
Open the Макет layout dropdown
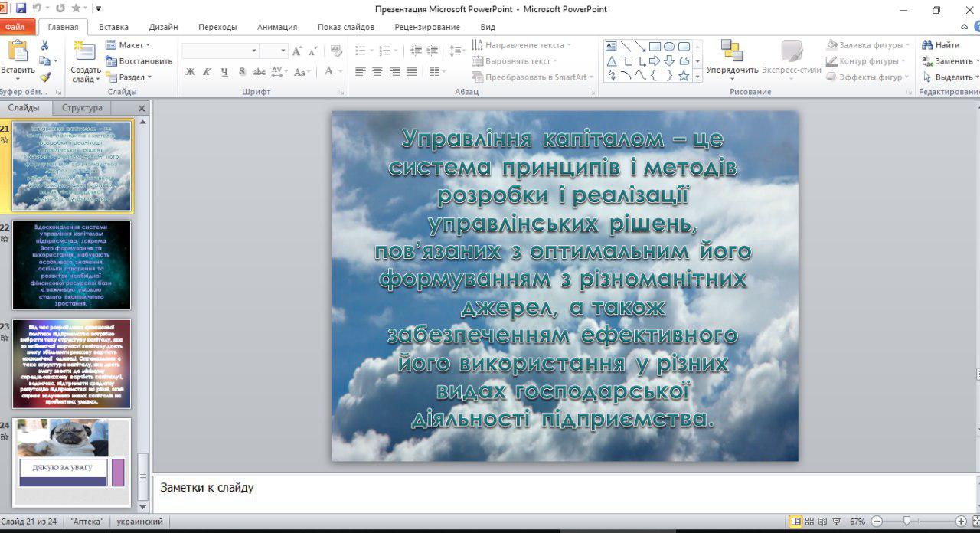click(128, 45)
